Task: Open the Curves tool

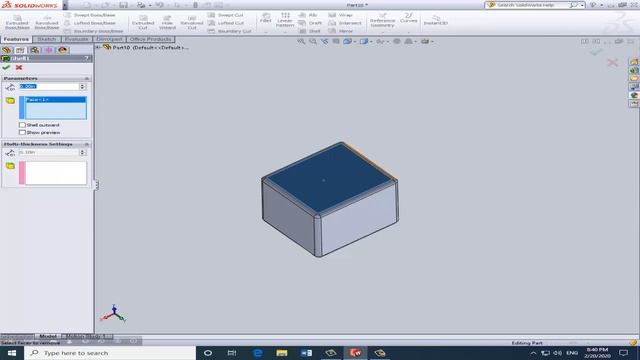Action: [x=408, y=18]
